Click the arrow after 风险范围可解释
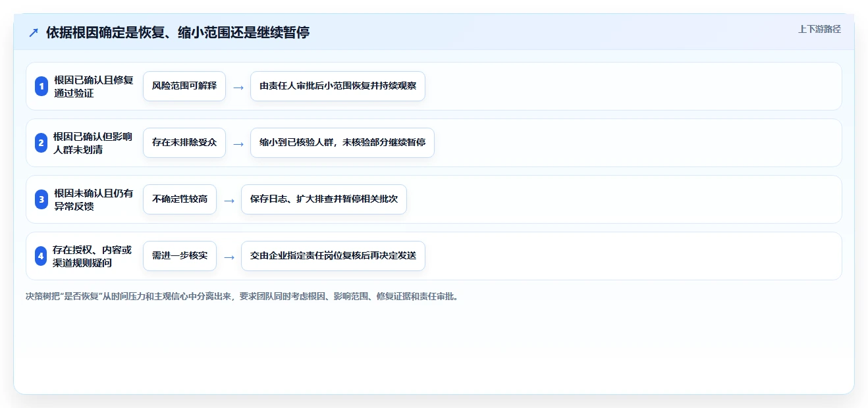Image resolution: width=868 pixels, height=408 pixels. coord(238,87)
